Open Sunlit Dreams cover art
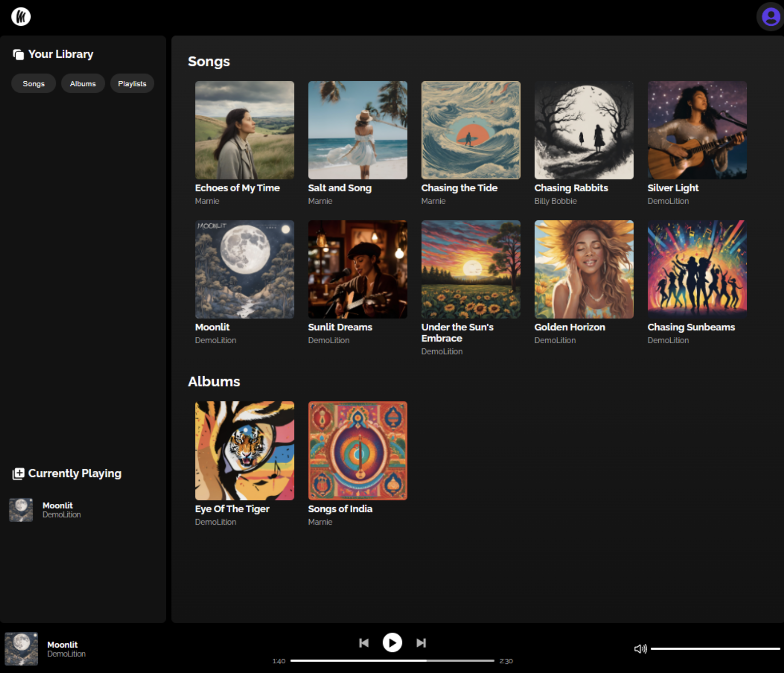The image size is (784, 673). point(358,269)
